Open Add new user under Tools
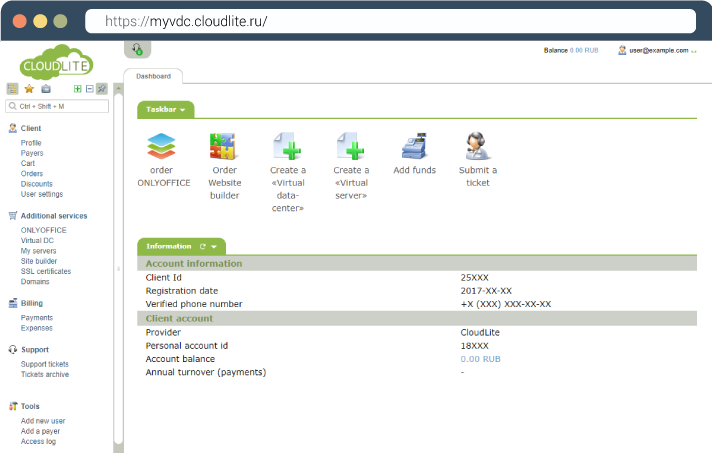 pyautogui.click(x=43, y=421)
